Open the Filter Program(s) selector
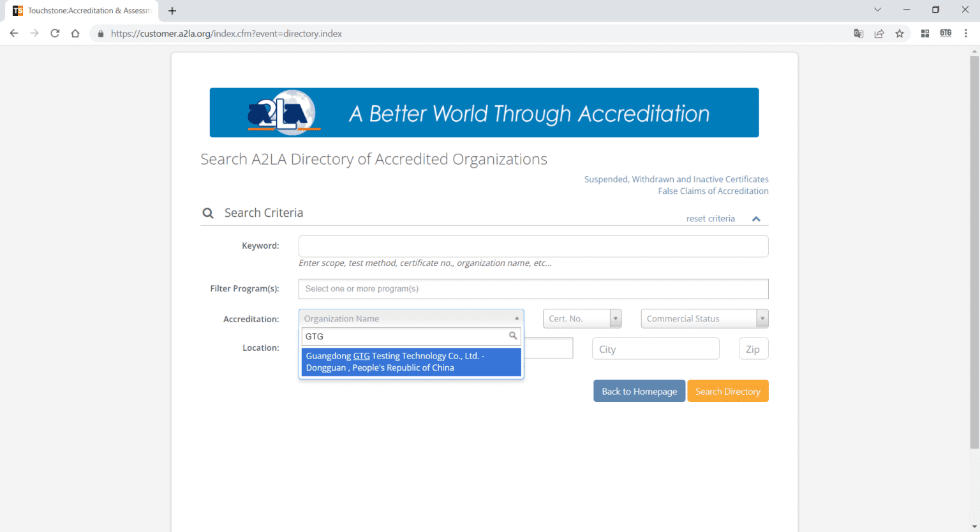This screenshot has height=532, width=980. click(x=533, y=288)
